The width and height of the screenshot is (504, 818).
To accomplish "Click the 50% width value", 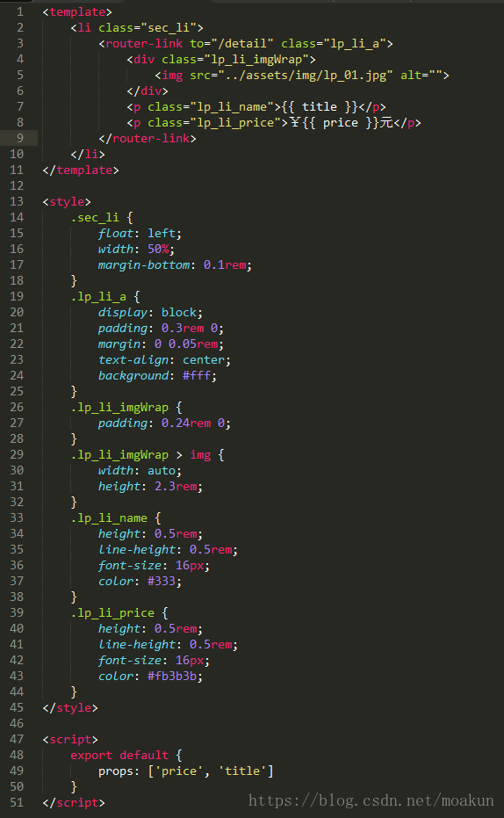I will pos(158,249).
